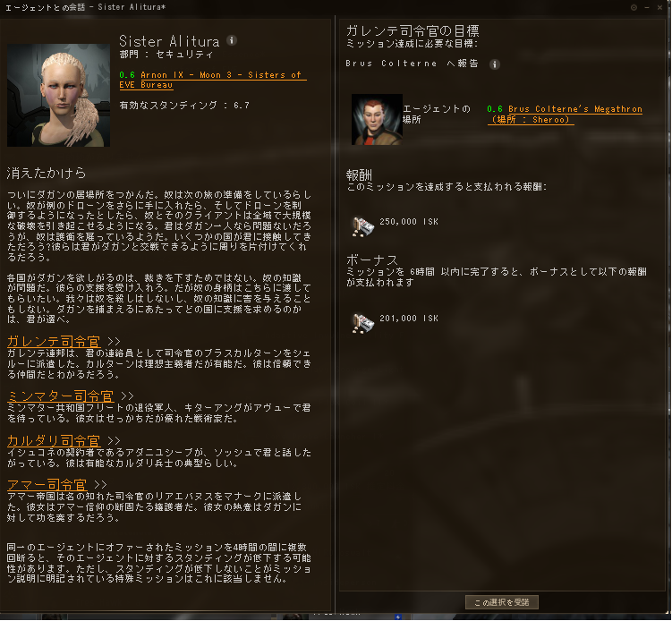Viewport: 672px width, 621px height.
Task: Click Brus Colterne's agent portrait
Action: (377, 119)
